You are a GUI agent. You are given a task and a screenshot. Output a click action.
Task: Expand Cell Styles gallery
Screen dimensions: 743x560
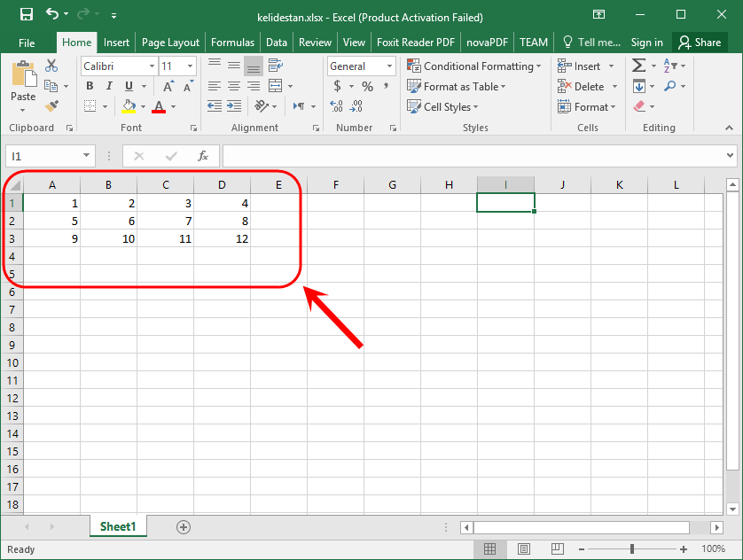442,106
